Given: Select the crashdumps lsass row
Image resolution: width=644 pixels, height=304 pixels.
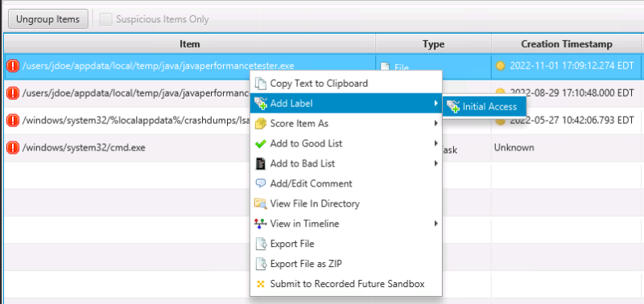Looking at the screenshot, I should click(x=127, y=121).
